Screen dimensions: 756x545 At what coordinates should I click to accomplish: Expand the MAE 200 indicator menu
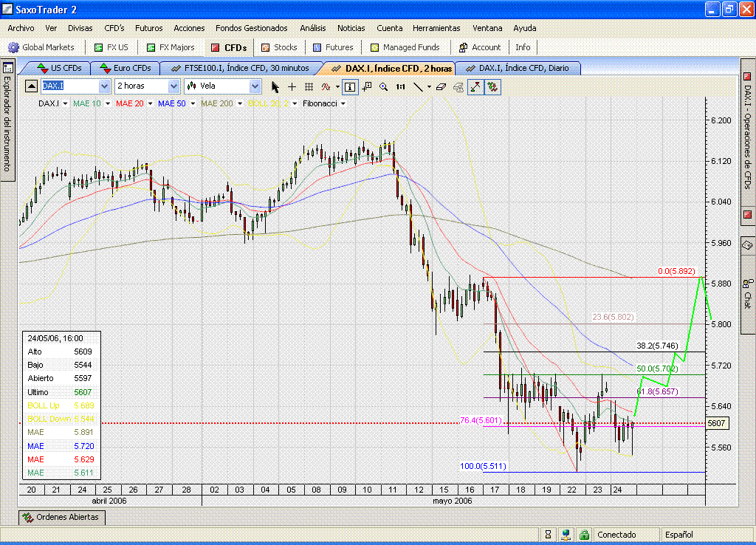click(240, 103)
